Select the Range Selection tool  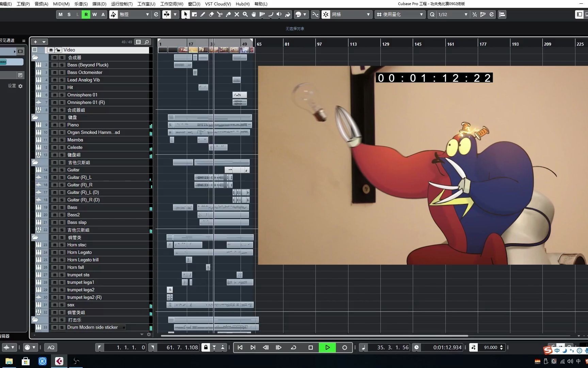[x=194, y=14]
